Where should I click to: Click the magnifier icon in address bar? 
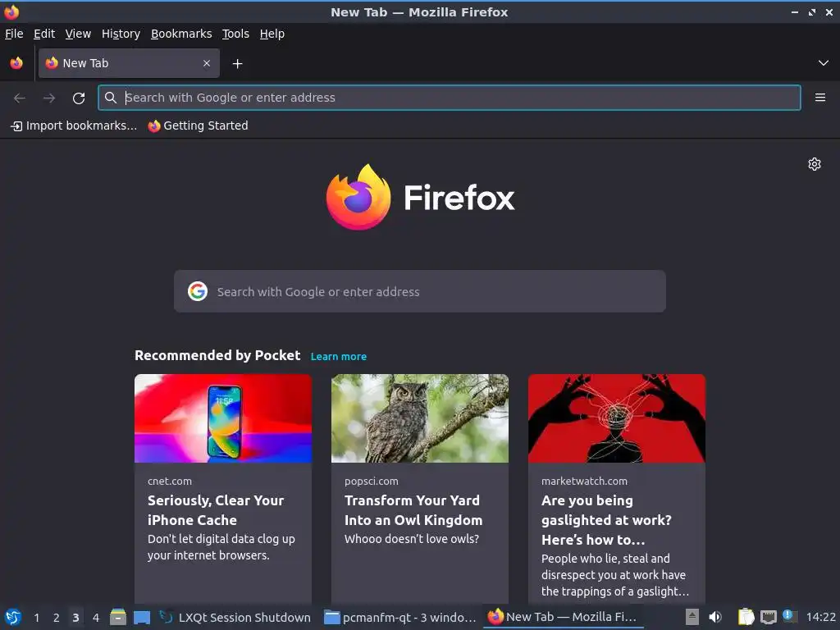pyautogui.click(x=111, y=98)
